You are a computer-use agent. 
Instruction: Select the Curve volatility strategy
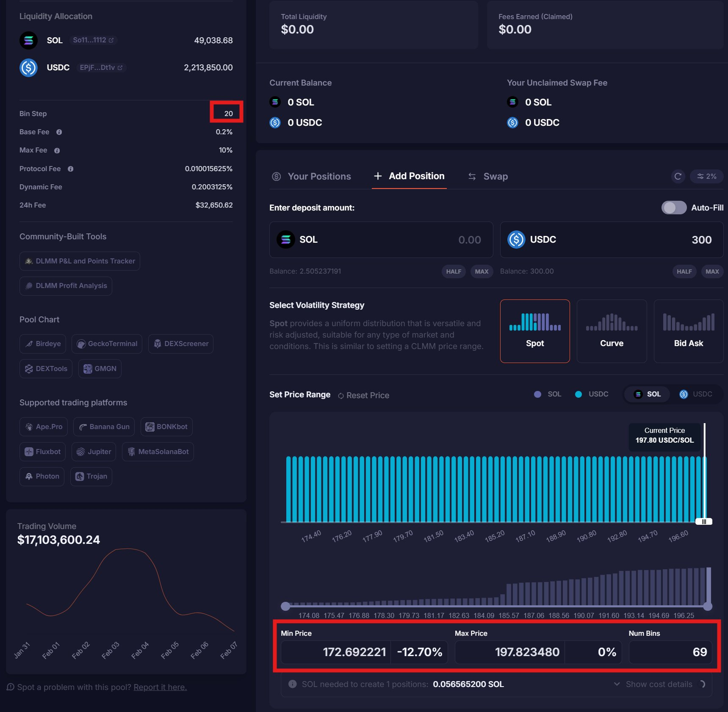pos(611,331)
